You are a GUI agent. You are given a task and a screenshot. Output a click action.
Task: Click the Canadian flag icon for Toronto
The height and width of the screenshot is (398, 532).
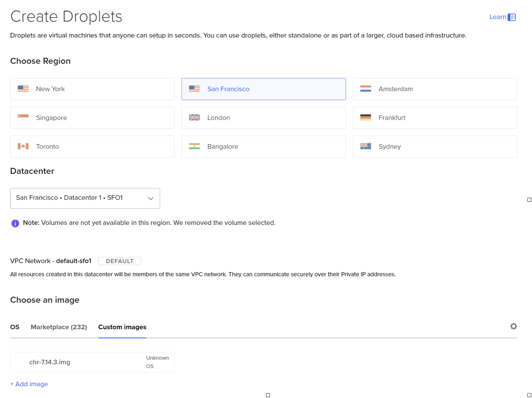tap(23, 146)
